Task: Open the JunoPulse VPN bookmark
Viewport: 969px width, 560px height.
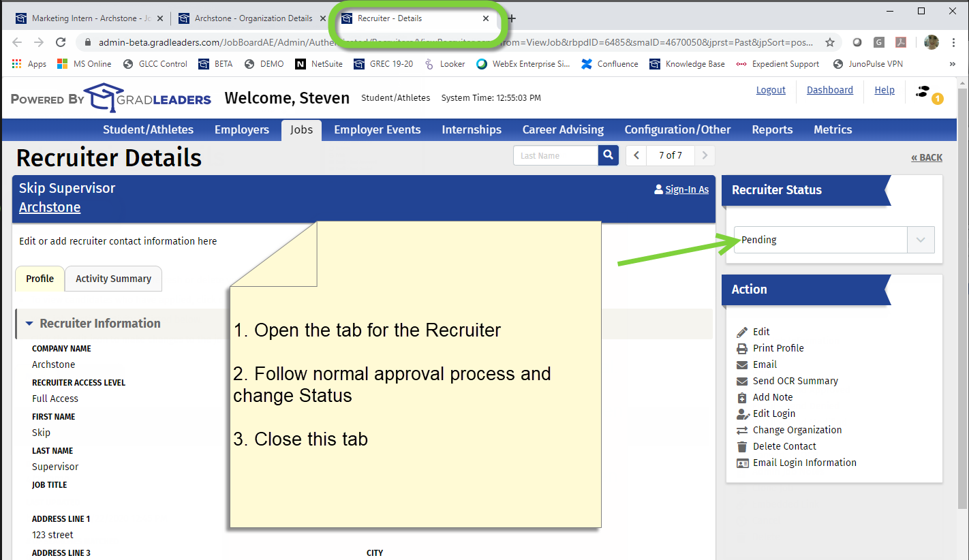Action: [x=867, y=64]
